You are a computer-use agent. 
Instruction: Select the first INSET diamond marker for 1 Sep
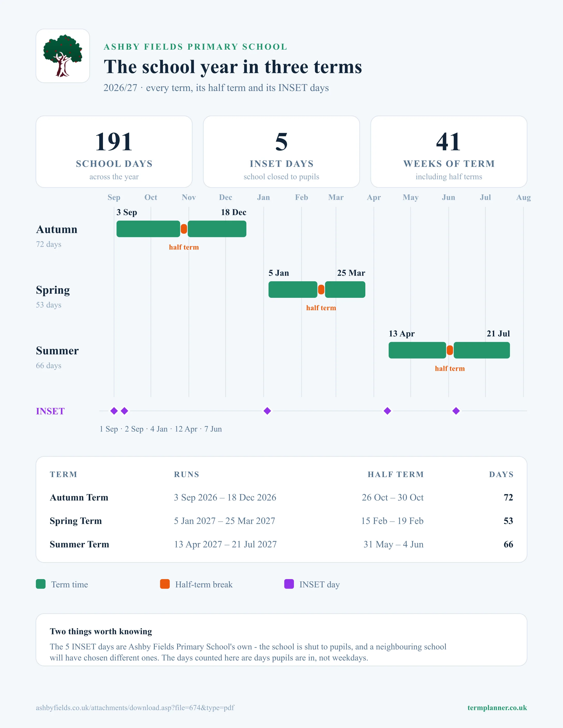point(114,411)
